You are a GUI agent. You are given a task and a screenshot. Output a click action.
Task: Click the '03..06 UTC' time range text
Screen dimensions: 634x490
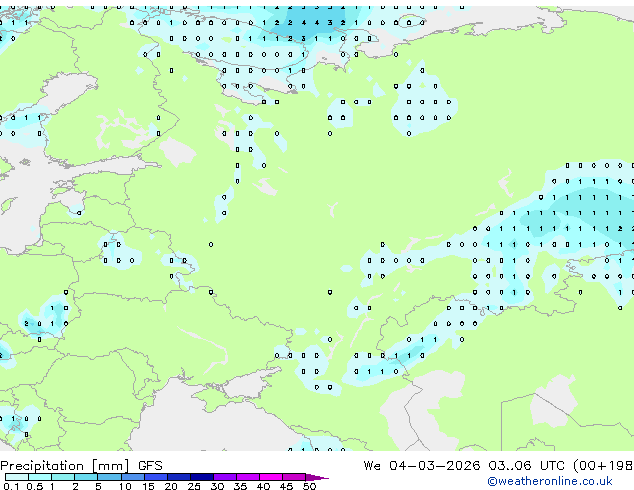point(526,465)
